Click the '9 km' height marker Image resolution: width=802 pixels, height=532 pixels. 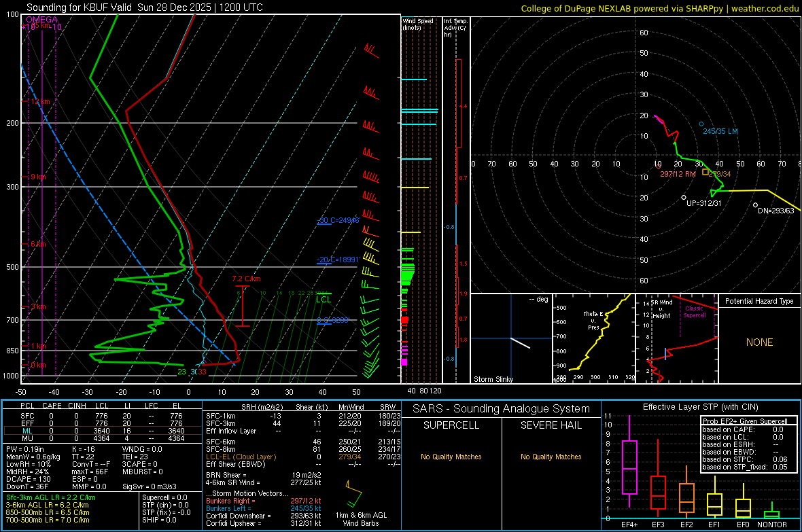coord(38,177)
